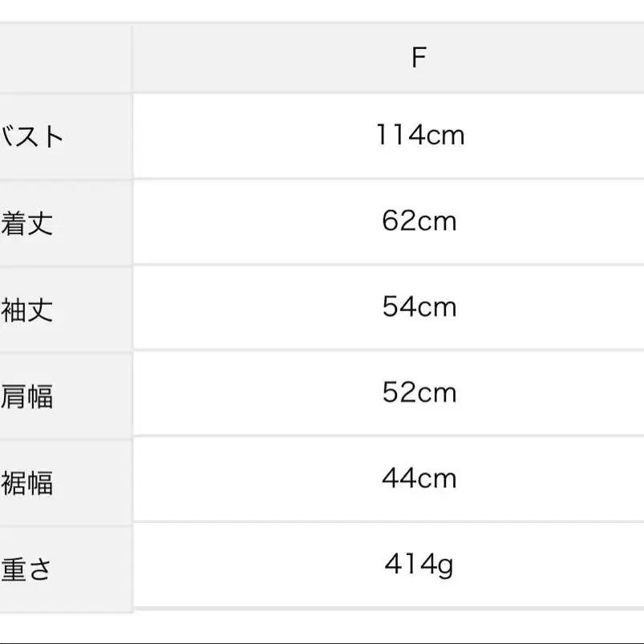Select the バスト row label

pos(32,136)
